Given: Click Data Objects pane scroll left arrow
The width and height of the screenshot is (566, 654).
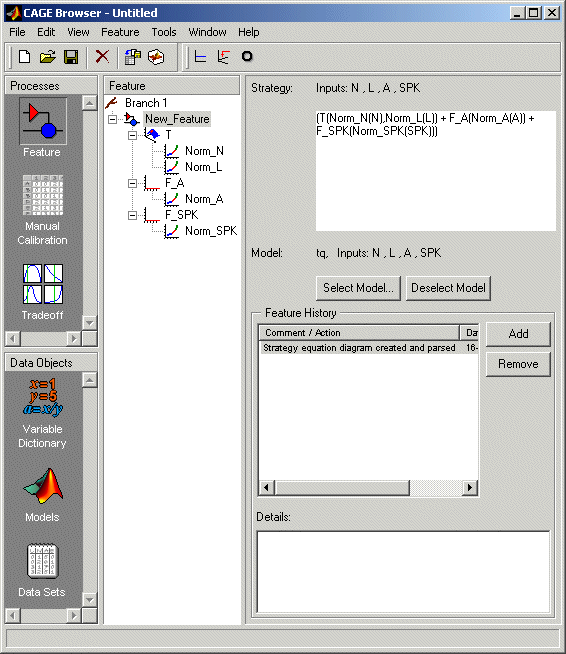Looking at the screenshot, I should 13,615.
